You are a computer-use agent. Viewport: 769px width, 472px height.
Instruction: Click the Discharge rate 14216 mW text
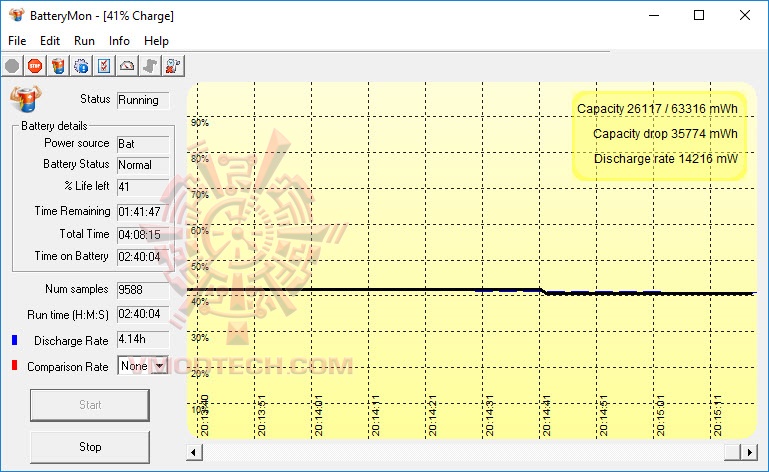(x=666, y=159)
